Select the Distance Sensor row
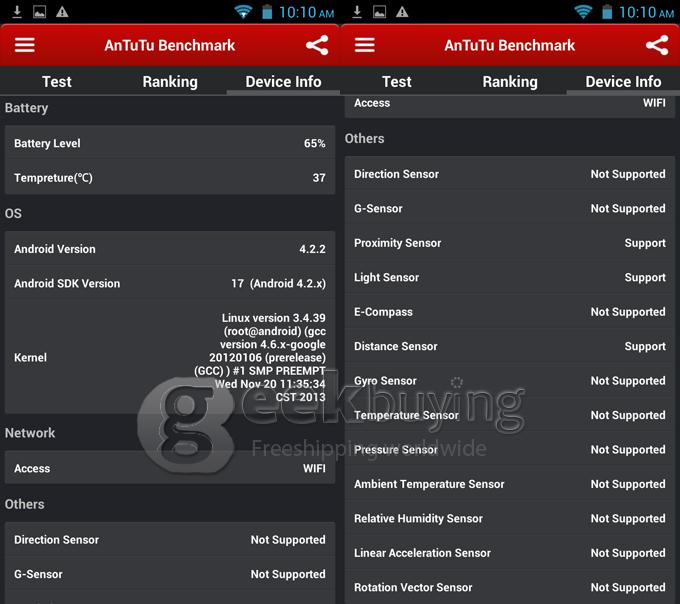 [510, 346]
